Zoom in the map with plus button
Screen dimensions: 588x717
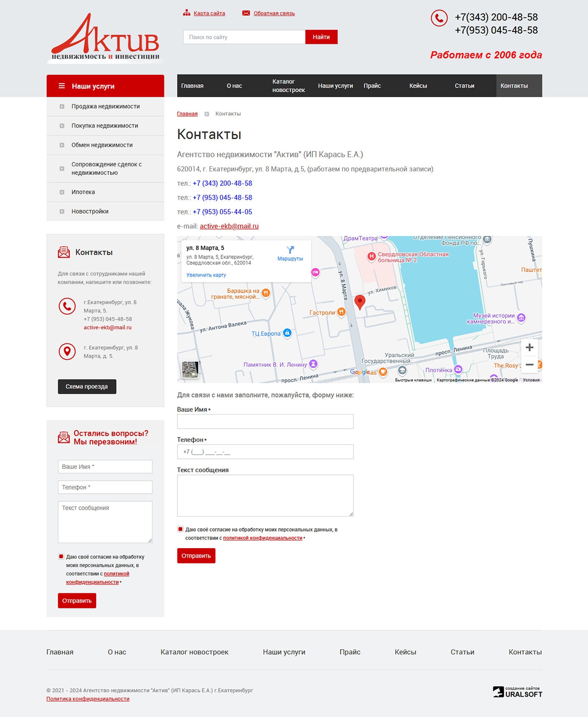[x=529, y=347]
